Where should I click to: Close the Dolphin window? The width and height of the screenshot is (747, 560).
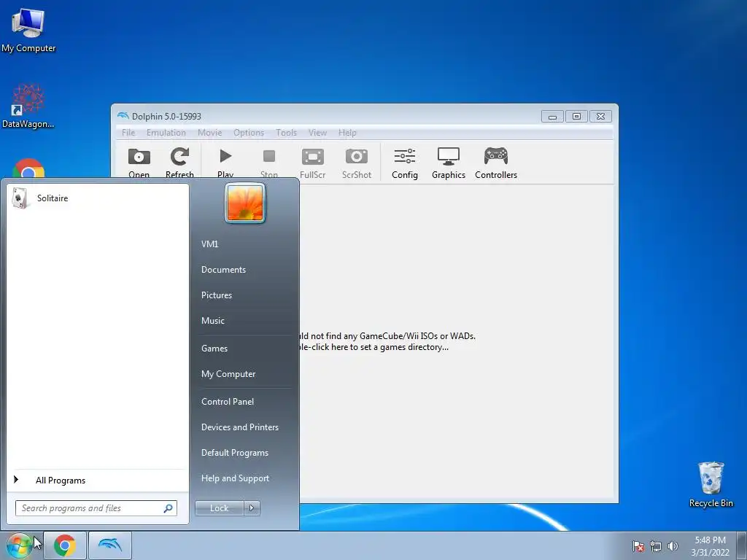pos(601,116)
